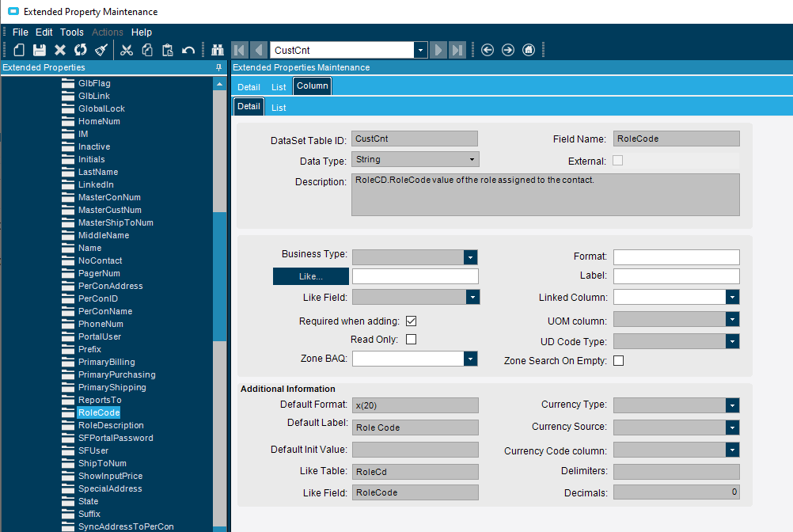Click the Home toolbar icon
Image resolution: width=793 pixels, height=532 pixels.
coord(529,50)
